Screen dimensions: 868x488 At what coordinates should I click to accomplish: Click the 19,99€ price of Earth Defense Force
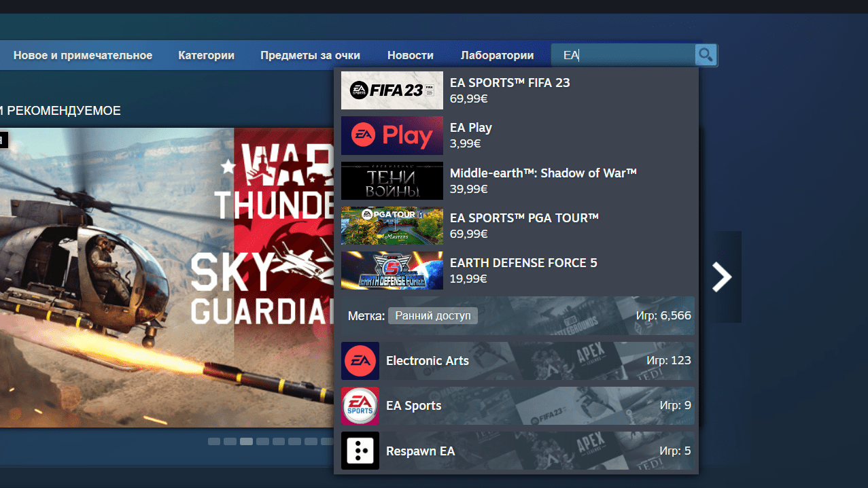[469, 279]
